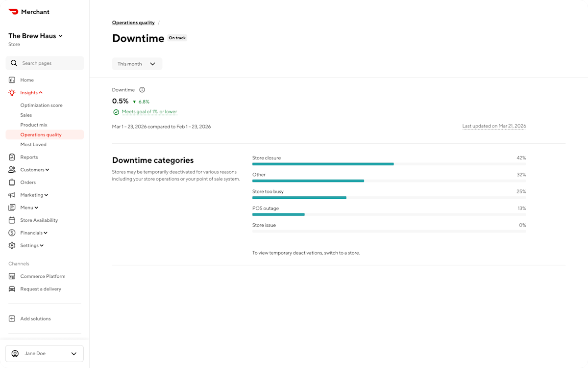
Task: Click the Request a delivery car icon
Action: (x=11, y=289)
